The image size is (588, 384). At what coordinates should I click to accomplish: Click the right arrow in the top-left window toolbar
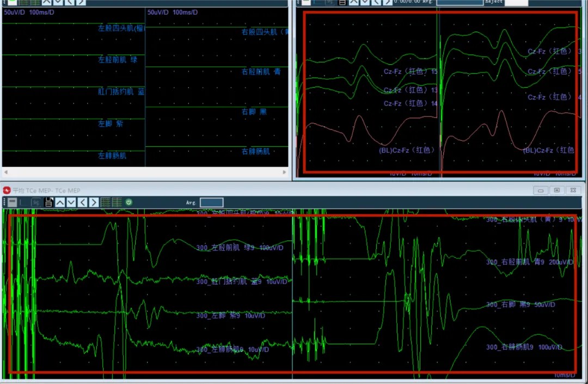coord(81,2)
